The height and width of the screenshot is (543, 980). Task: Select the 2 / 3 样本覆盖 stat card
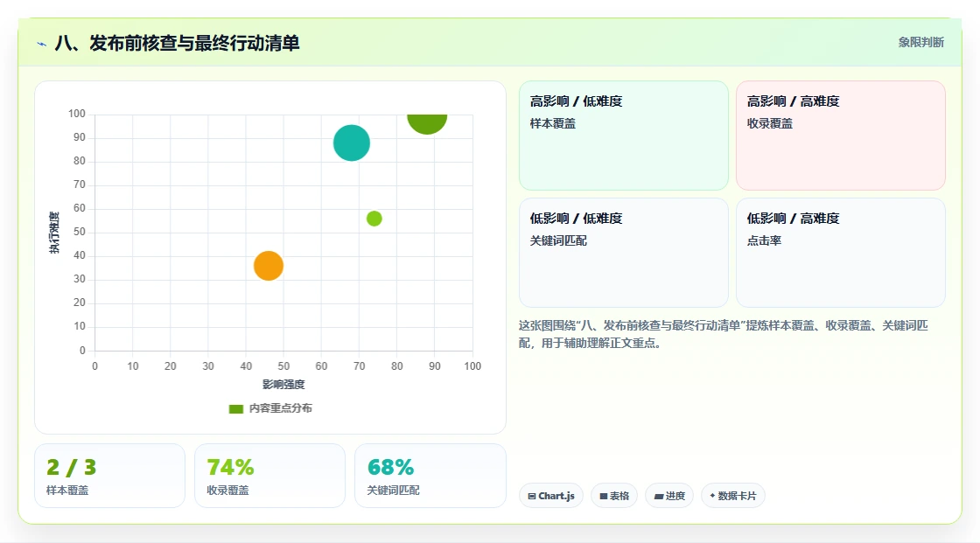110,476
